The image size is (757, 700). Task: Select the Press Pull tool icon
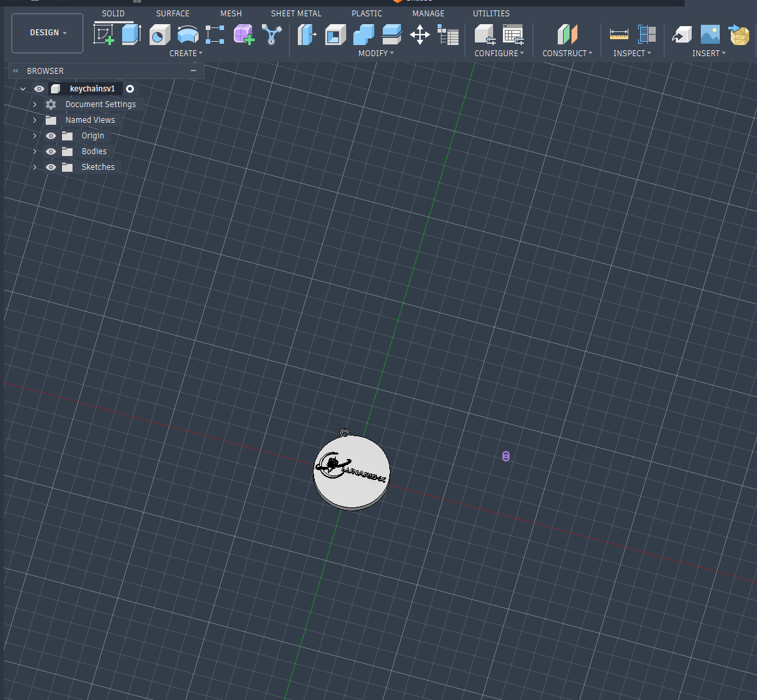coord(307,35)
